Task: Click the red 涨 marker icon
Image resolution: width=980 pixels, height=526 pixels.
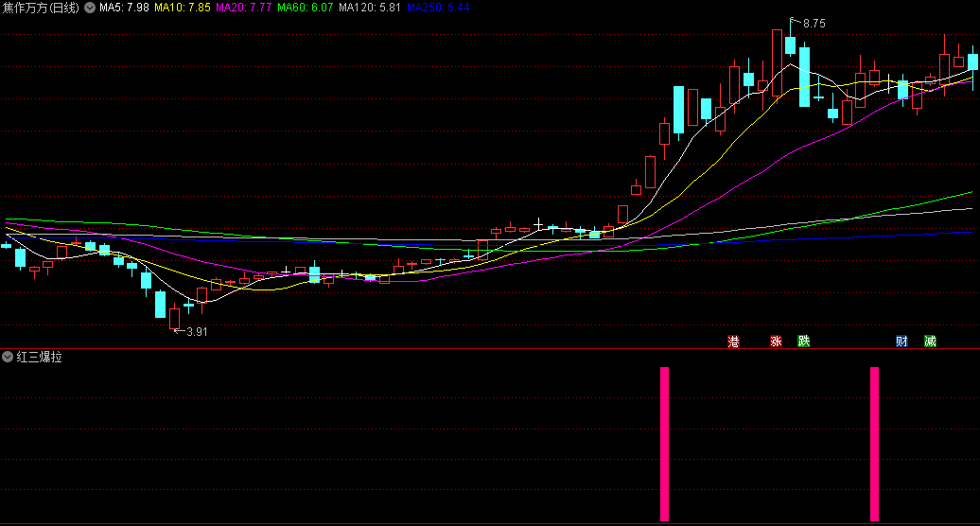Action: pos(776,342)
